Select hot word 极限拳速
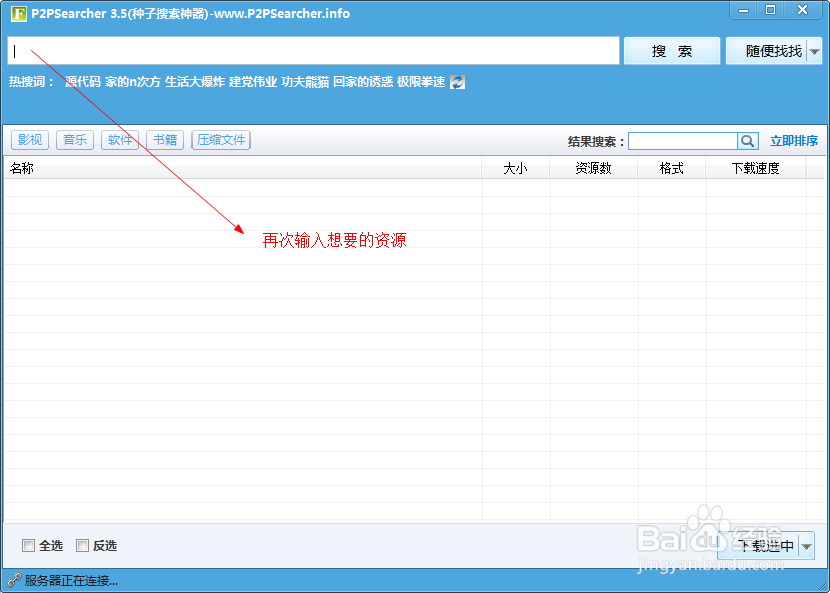The width and height of the screenshot is (830, 593). pyautogui.click(x=421, y=82)
